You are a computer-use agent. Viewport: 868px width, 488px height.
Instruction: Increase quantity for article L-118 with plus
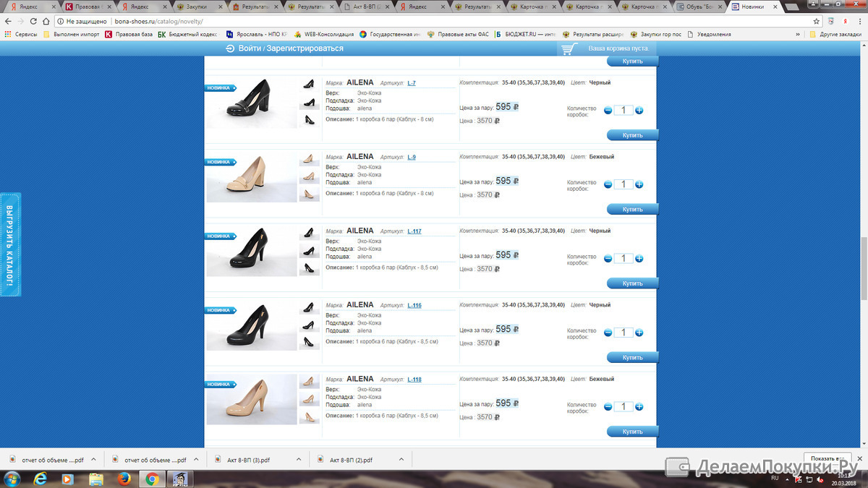[639, 407]
